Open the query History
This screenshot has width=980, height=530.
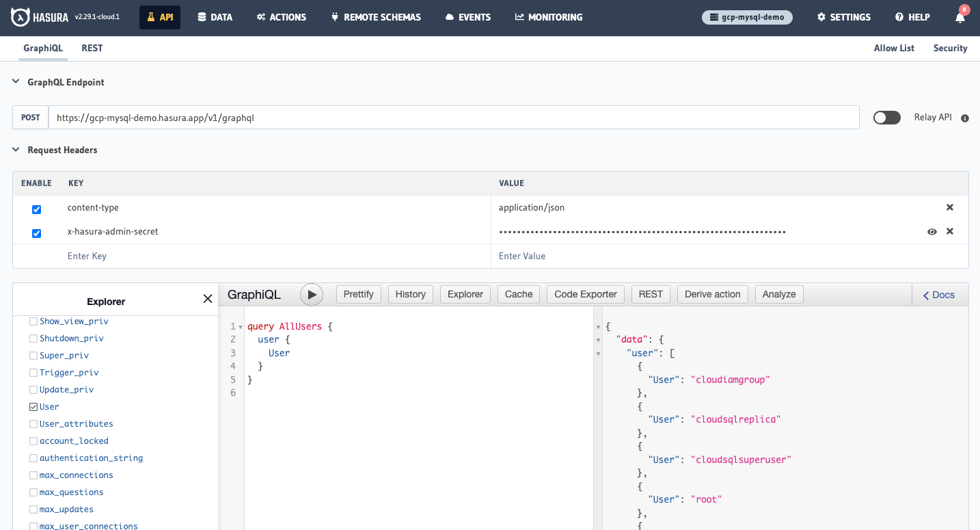click(x=410, y=294)
